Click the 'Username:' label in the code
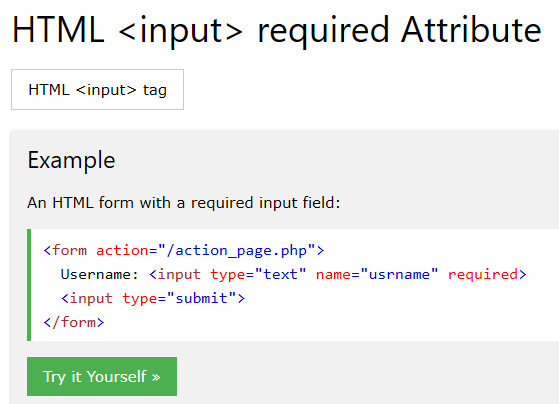 click(99, 275)
